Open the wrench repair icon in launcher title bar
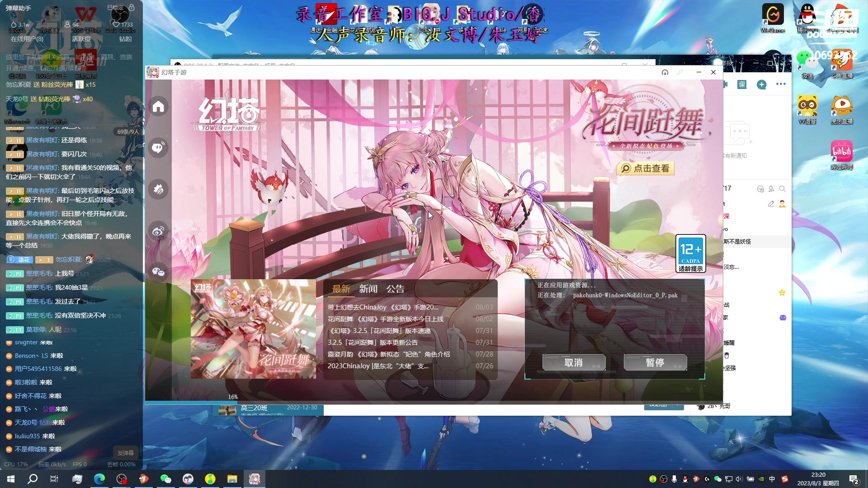 (680, 72)
